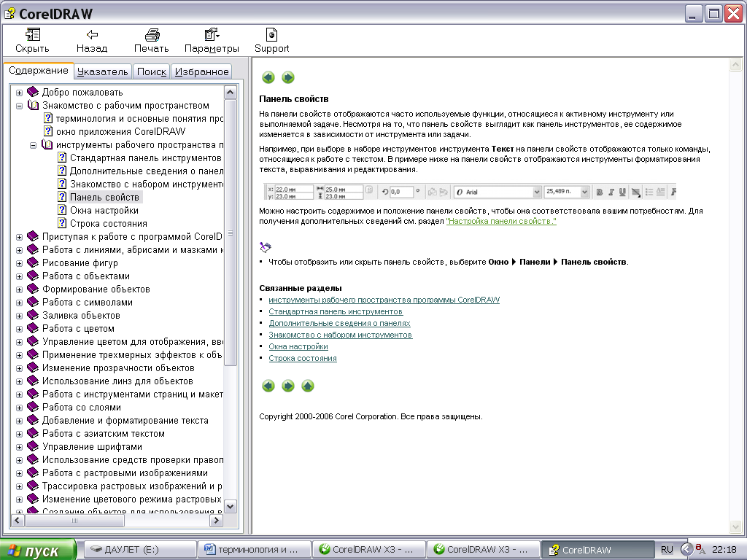Click the book icon beside Работа со слоями
Screen dimensions: 747x560
pyautogui.click(x=33, y=407)
